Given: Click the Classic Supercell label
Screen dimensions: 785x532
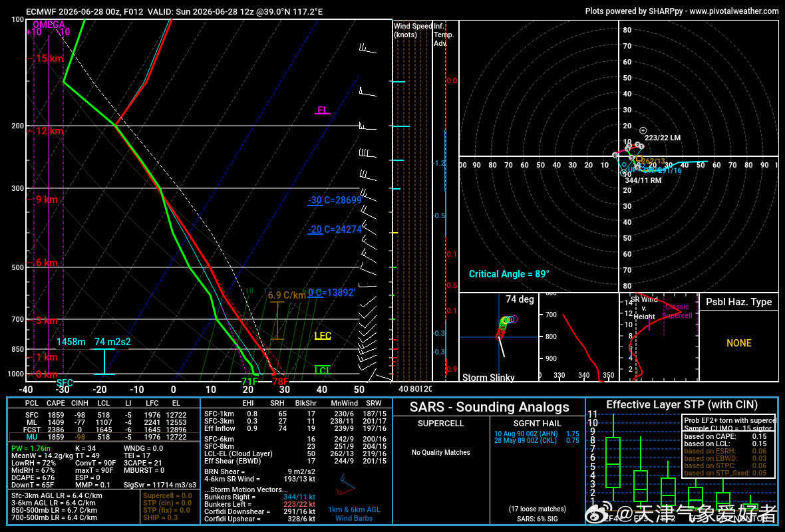Looking at the screenshot, I should pos(677,311).
